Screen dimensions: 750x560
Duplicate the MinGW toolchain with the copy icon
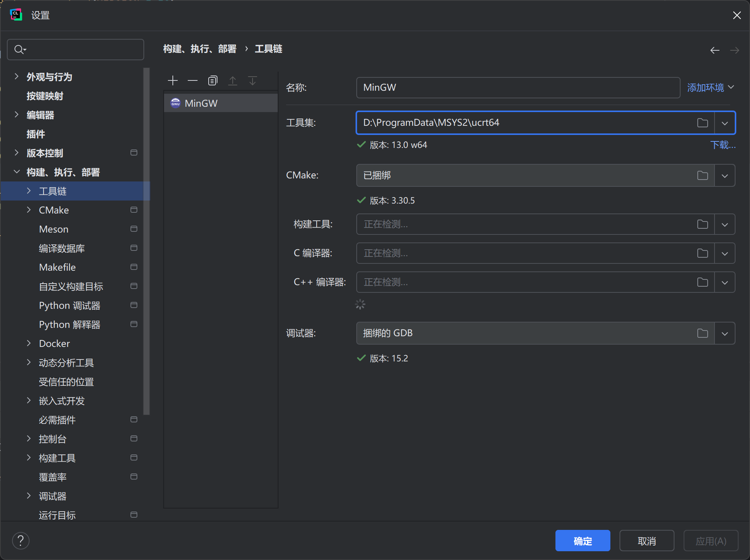[x=212, y=80]
